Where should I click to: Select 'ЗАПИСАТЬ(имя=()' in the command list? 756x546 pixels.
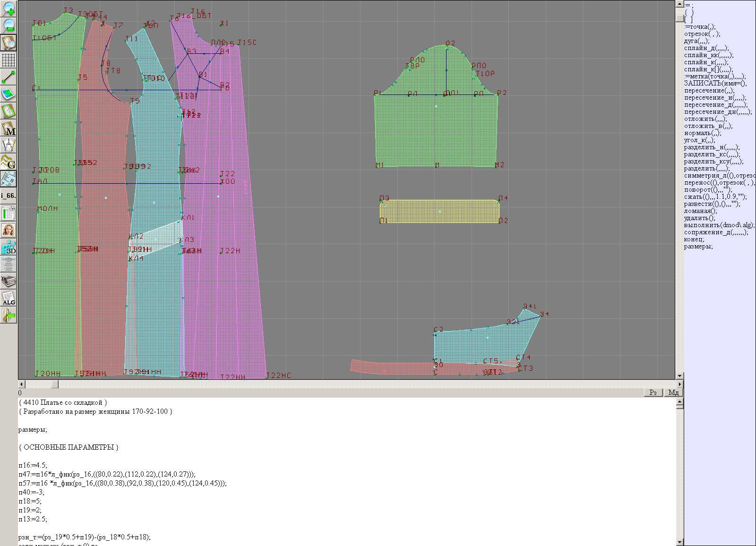[x=715, y=84]
